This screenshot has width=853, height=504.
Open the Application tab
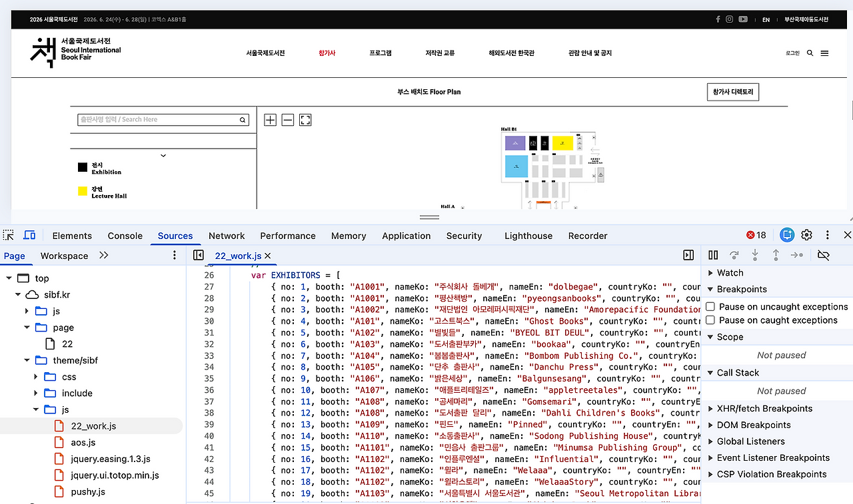(407, 236)
